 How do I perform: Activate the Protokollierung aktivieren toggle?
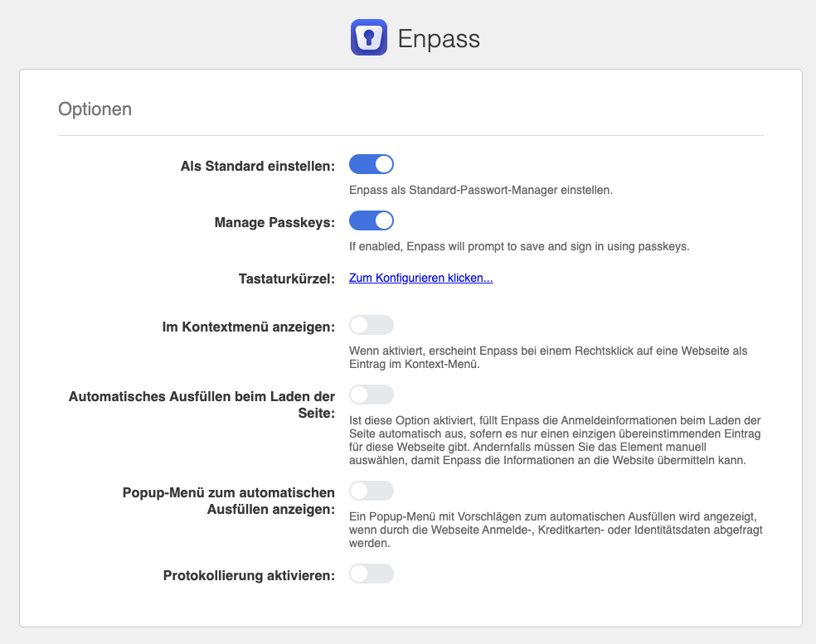(371, 574)
